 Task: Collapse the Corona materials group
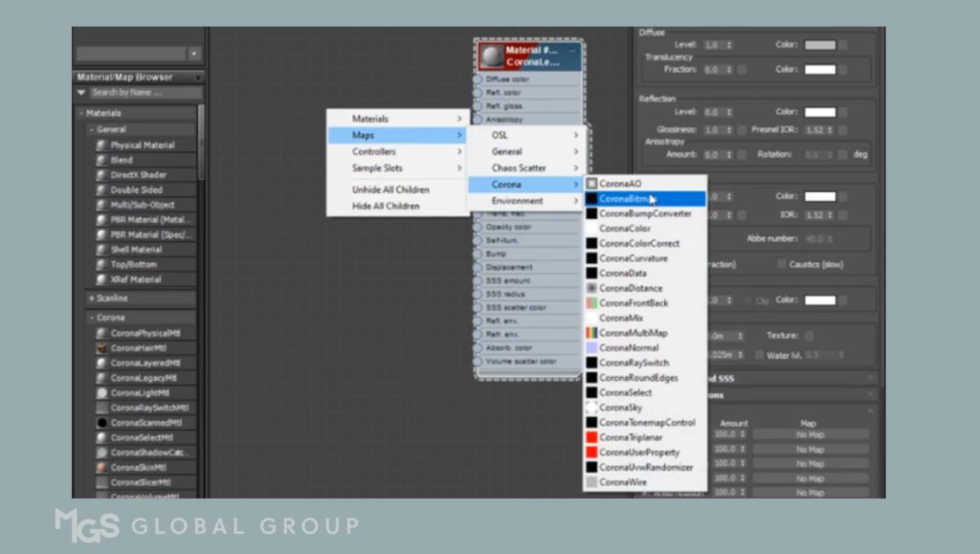click(92, 317)
